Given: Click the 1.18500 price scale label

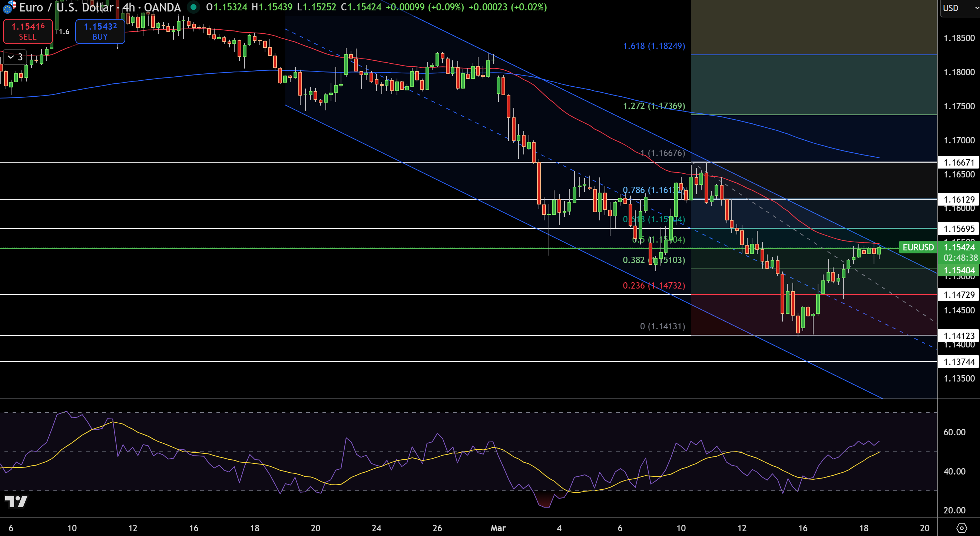Looking at the screenshot, I should pos(959,38).
